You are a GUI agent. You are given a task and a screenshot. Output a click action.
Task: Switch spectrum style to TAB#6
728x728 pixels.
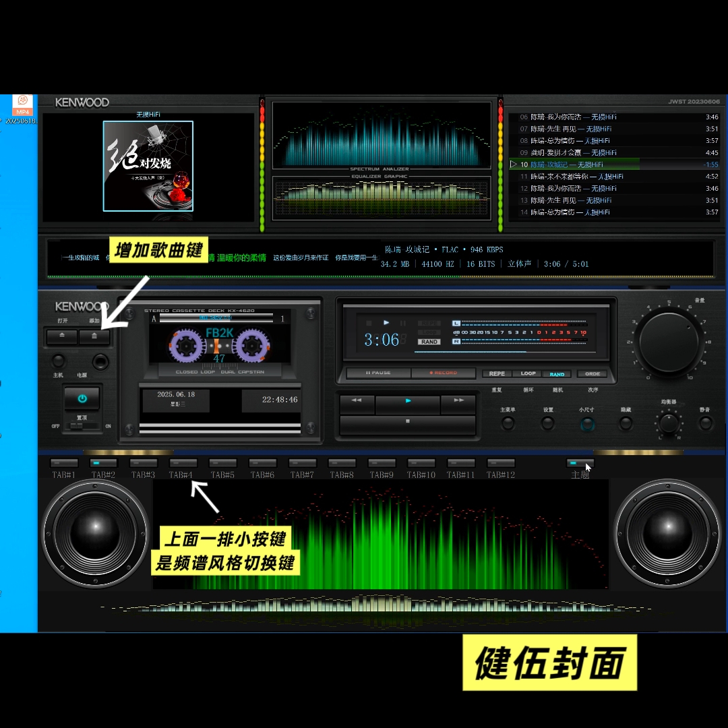pos(263,463)
